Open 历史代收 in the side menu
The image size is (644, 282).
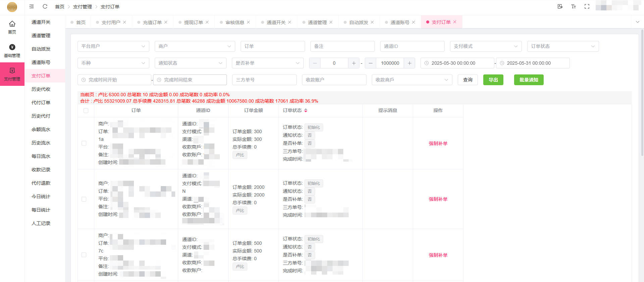coord(41,89)
